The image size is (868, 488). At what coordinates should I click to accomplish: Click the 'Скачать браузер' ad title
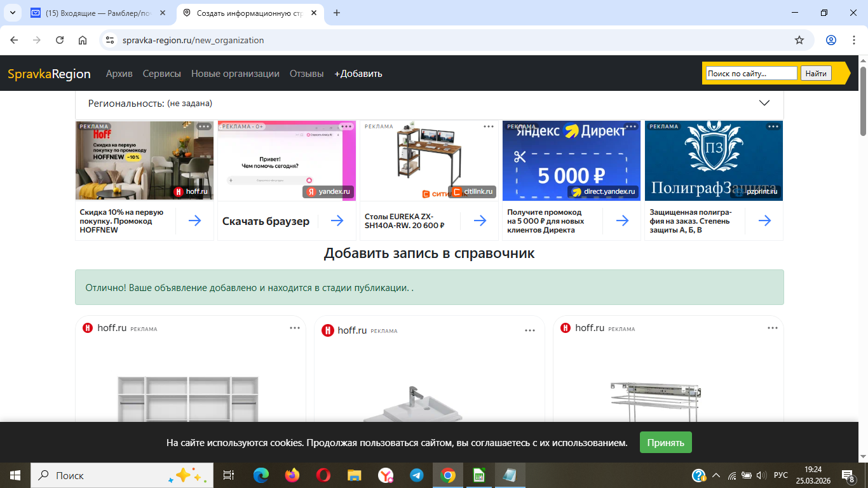coord(266,221)
